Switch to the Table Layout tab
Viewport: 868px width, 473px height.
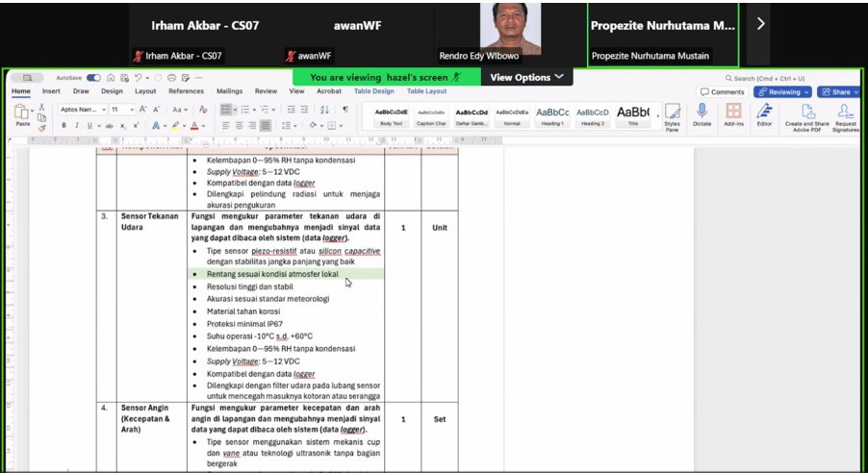tap(427, 91)
